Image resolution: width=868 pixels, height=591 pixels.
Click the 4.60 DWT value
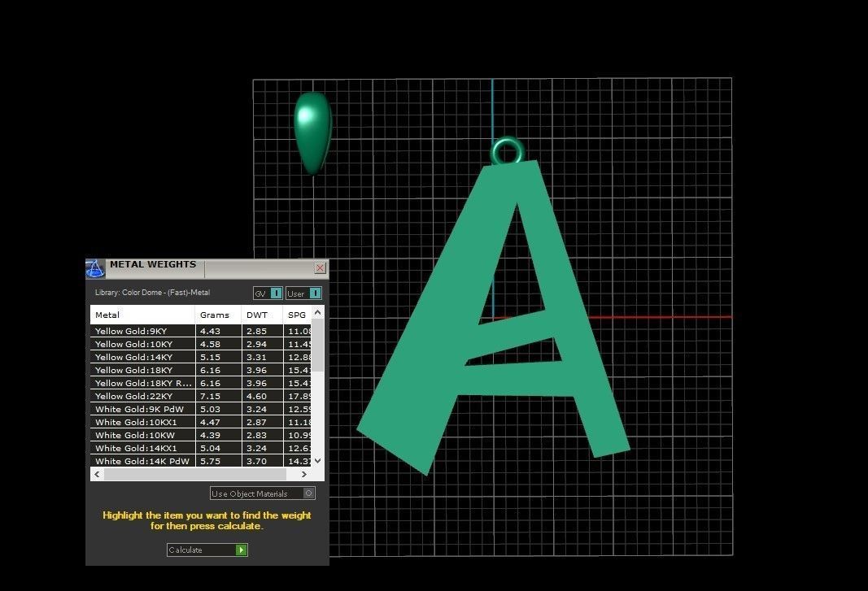tap(257, 396)
